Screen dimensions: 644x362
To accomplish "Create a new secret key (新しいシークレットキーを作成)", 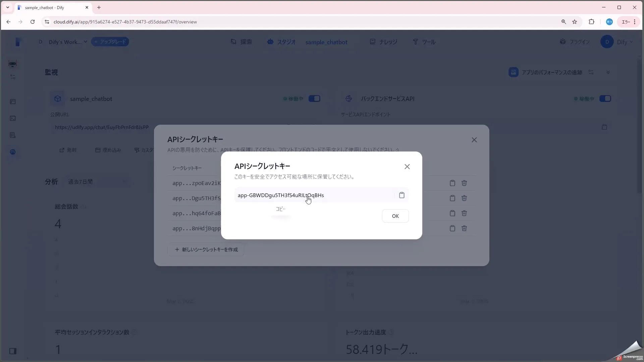I will [x=206, y=249].
